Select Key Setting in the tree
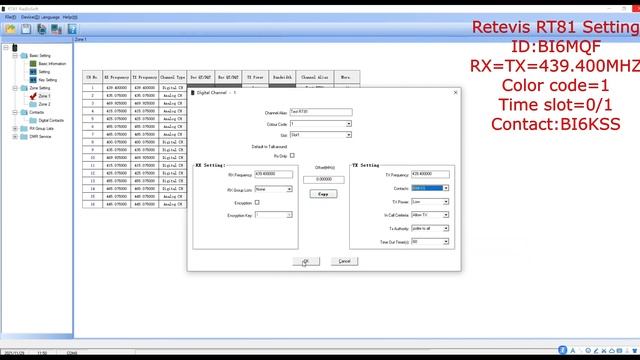The height and width of the screenshot is (360, 640). pos(48,80)
